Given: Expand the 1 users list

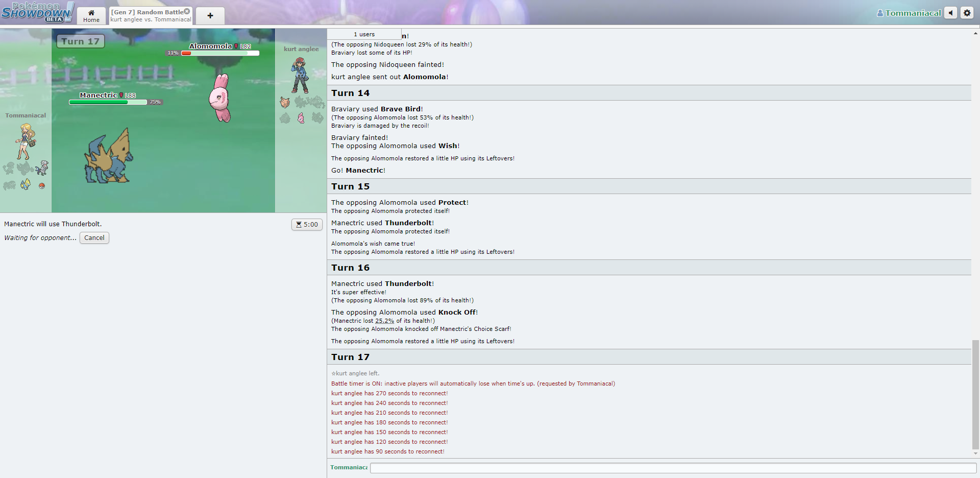Looking at the screenshot, I should pos(364,34).
